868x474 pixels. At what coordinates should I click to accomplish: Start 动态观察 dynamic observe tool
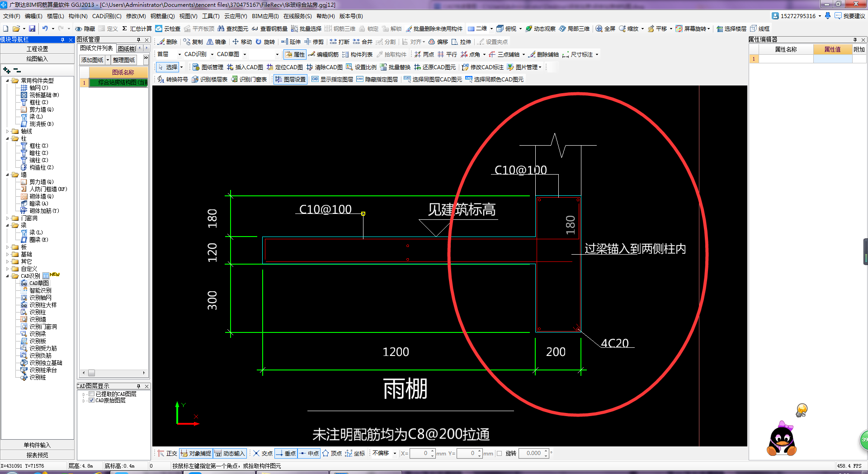pyautogui.click(x=540, y=28)
